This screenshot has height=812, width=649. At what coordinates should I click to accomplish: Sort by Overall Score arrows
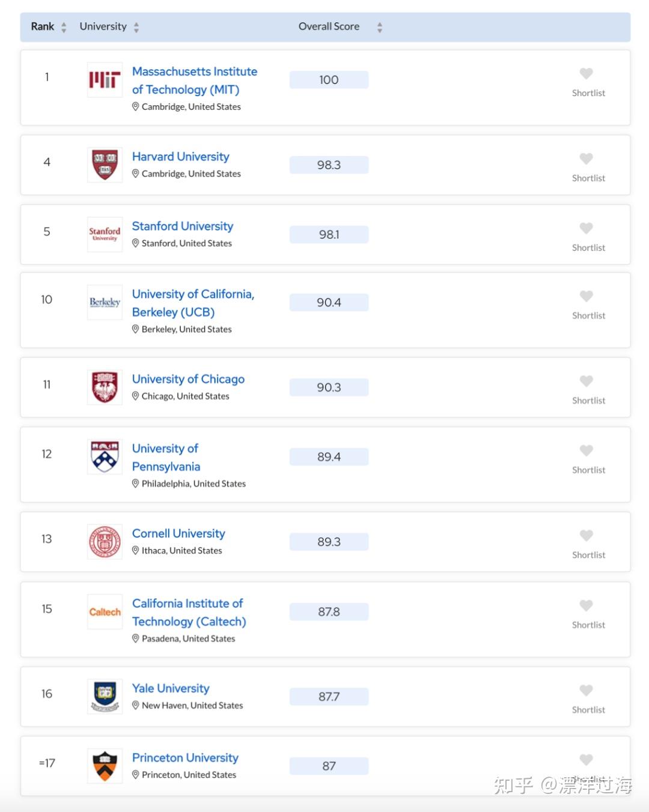pos(379,27)
